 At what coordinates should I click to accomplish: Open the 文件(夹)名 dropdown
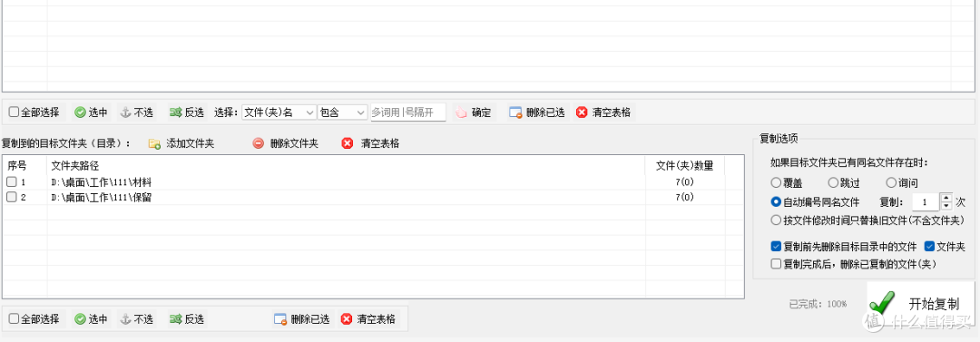tap(279, 112)
